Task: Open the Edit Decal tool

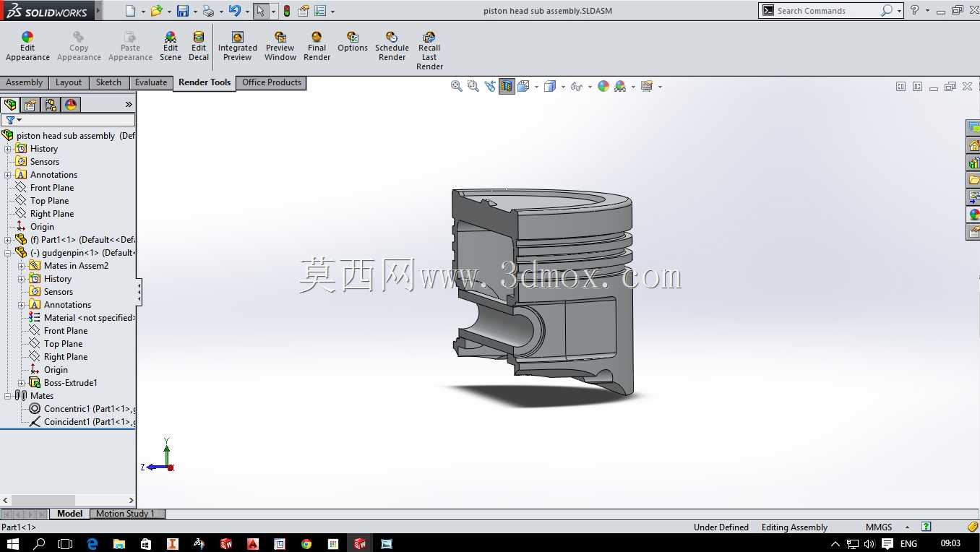Action: tap(199, 46)
